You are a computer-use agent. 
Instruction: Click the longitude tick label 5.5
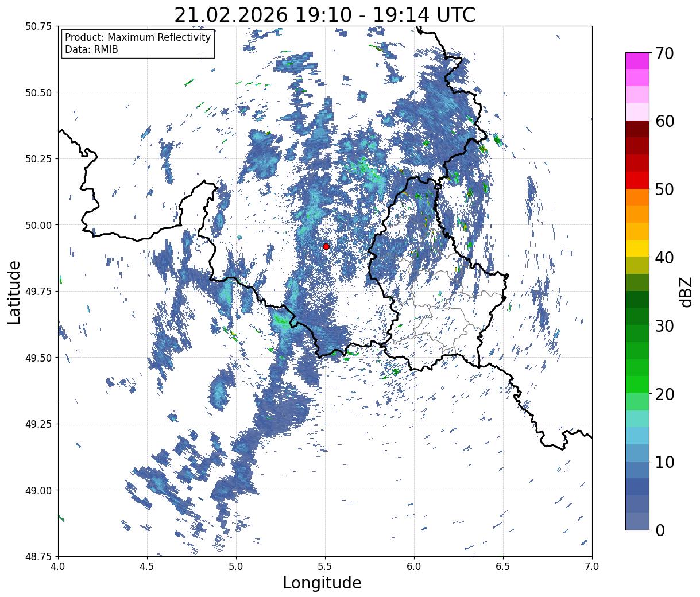pyautogui.click(x=325, y=566)
